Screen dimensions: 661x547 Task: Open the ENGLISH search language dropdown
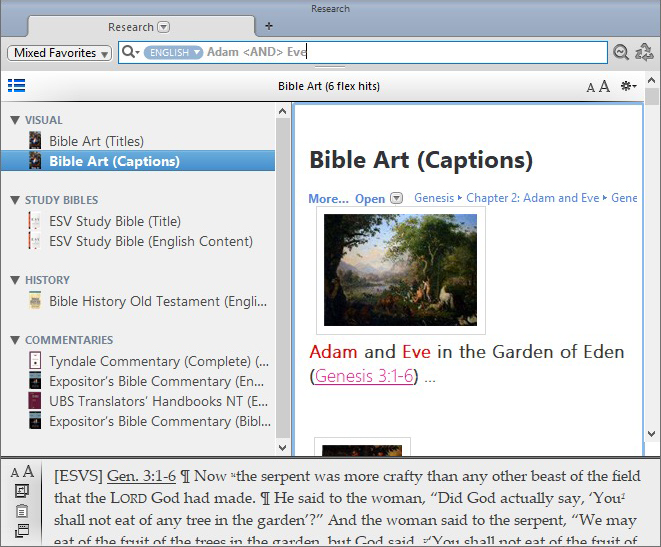(x=173, y=52)
